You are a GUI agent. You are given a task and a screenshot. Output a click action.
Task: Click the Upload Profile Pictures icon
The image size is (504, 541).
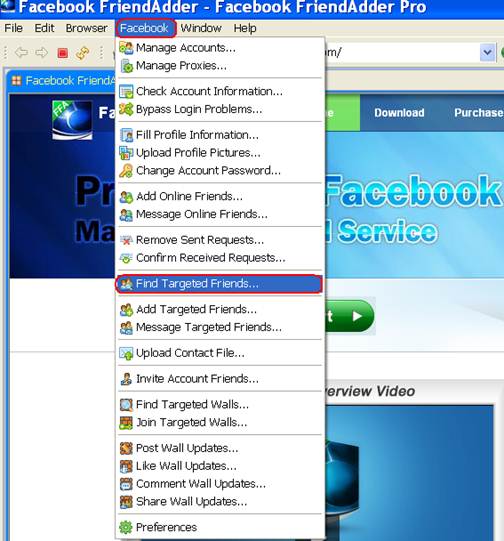[x=126, y=153]
